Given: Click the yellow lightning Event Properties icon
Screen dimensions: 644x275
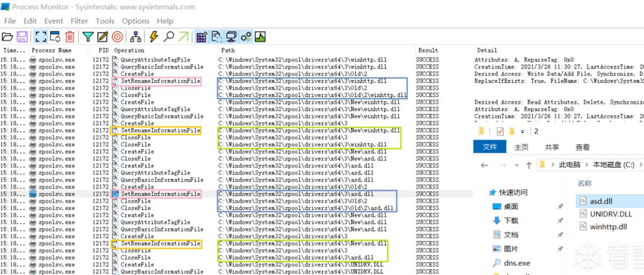Looking at the screenshot, I should 154,37.
